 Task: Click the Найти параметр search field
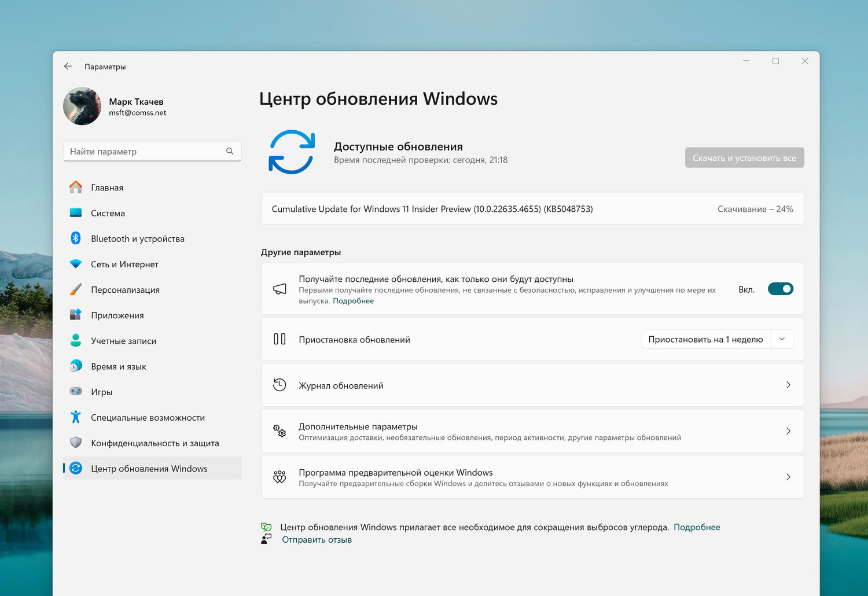pos(145,151)
